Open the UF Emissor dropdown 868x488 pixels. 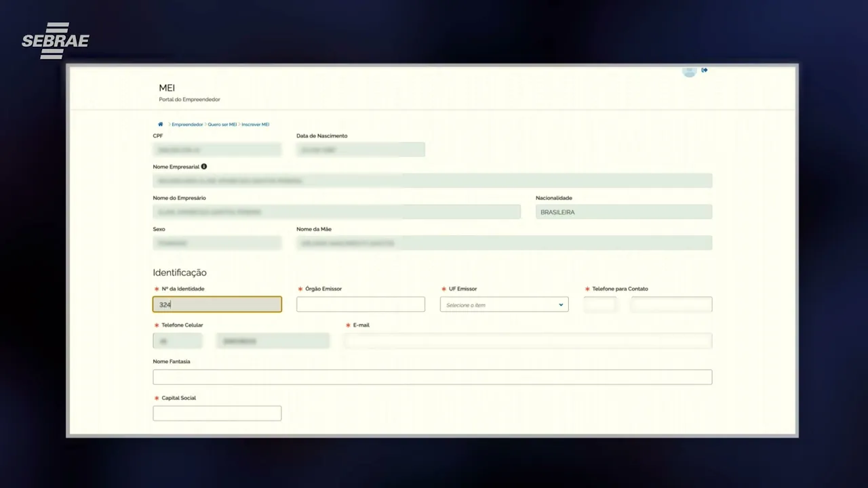click(505, 304)
